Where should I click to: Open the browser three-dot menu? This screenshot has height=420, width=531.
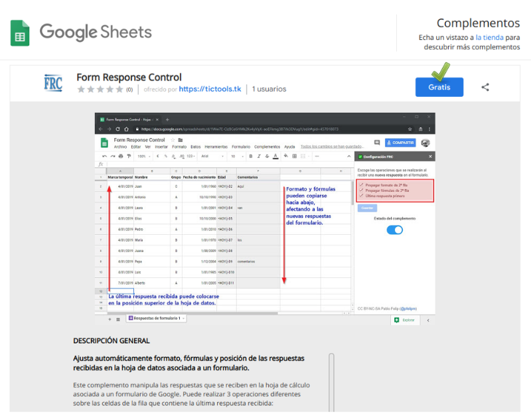[x=429, y=129]
